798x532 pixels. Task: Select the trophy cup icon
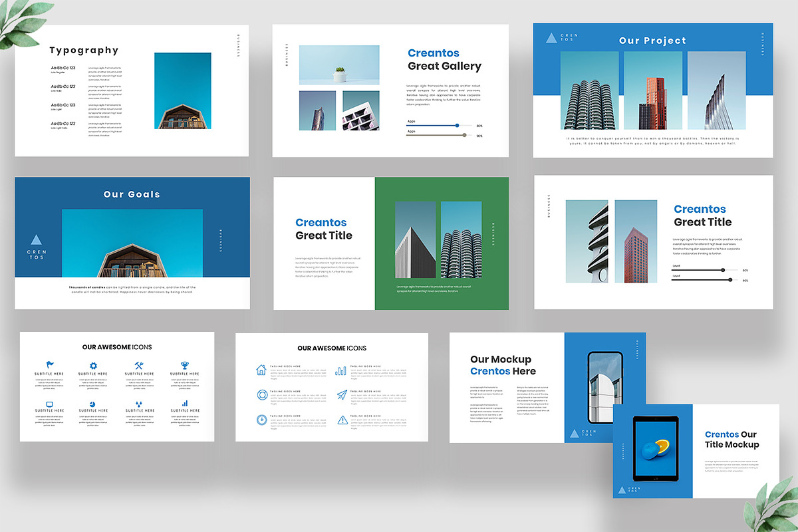tap(185, 365)
